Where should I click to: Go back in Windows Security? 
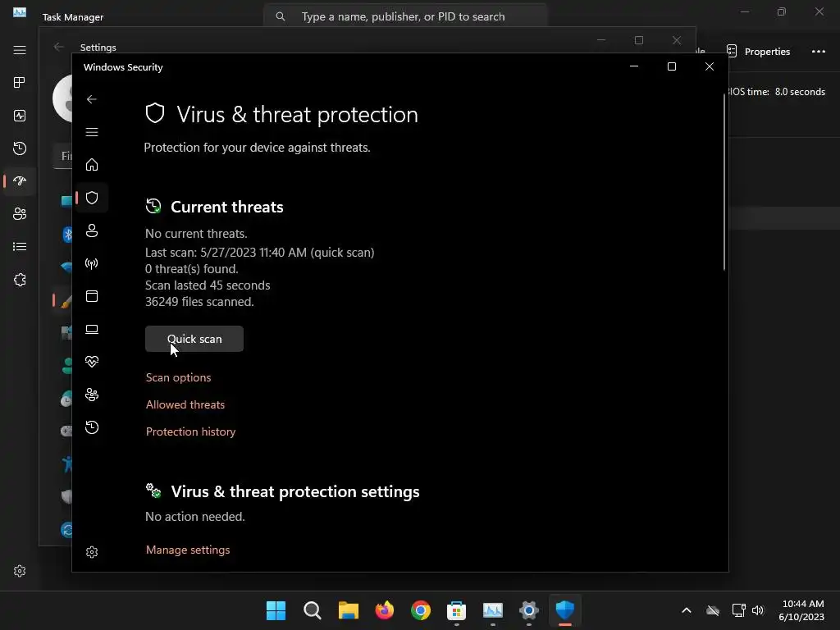click(x=92, y=99)
